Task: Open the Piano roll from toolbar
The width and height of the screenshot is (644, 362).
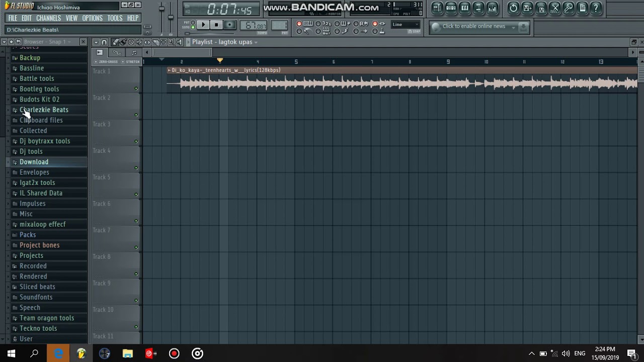Action: click(x=465, y=8)
